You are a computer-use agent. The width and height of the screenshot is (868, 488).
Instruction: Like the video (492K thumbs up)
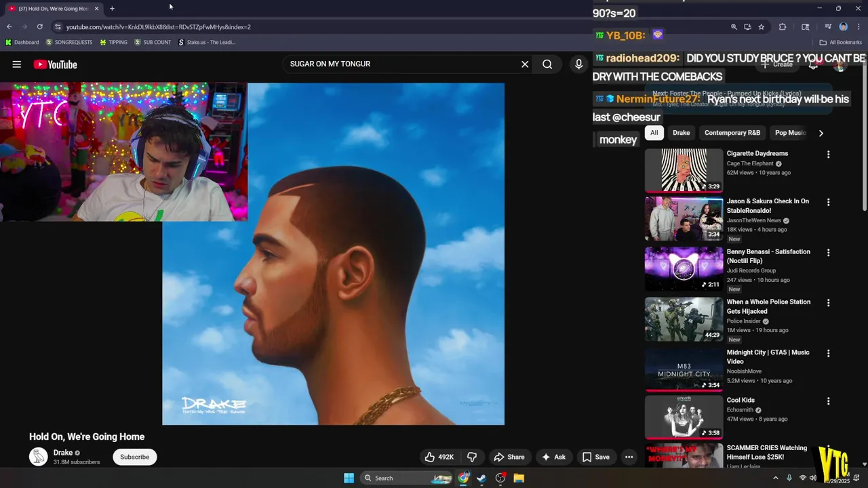pyautogui.click(x=439, y=457)
